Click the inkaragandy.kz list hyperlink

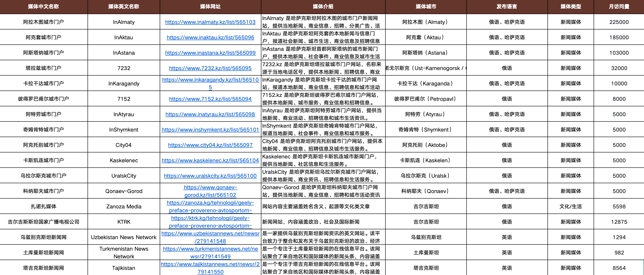click(x=210, y=83)
